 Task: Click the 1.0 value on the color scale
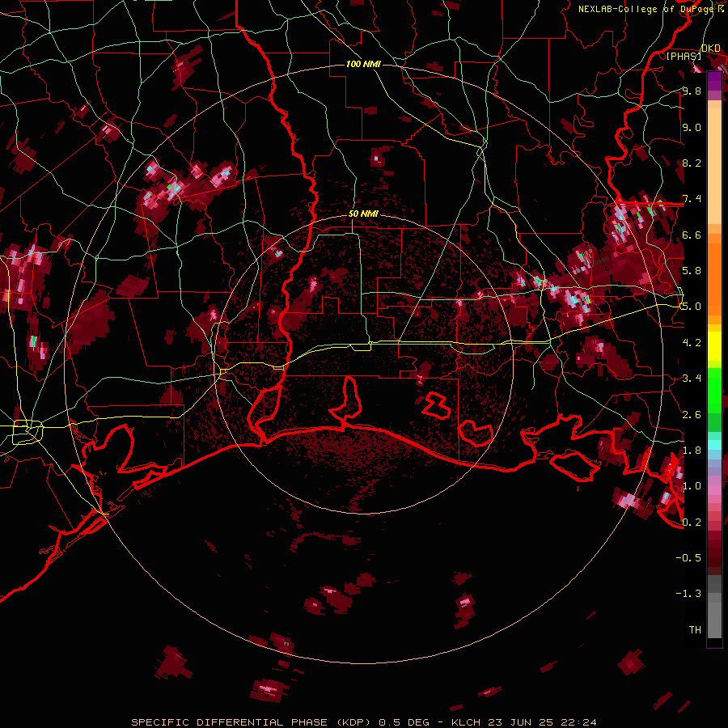[692, 486]
